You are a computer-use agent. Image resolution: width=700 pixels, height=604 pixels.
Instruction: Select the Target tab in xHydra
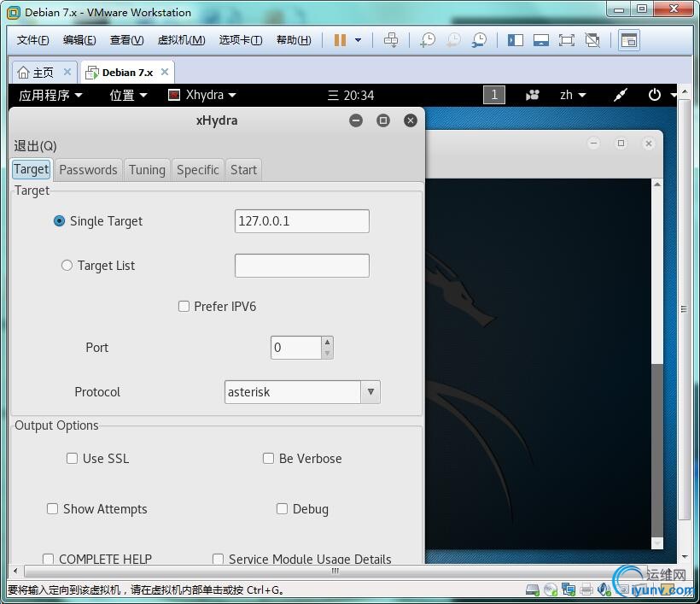(32, 169)
